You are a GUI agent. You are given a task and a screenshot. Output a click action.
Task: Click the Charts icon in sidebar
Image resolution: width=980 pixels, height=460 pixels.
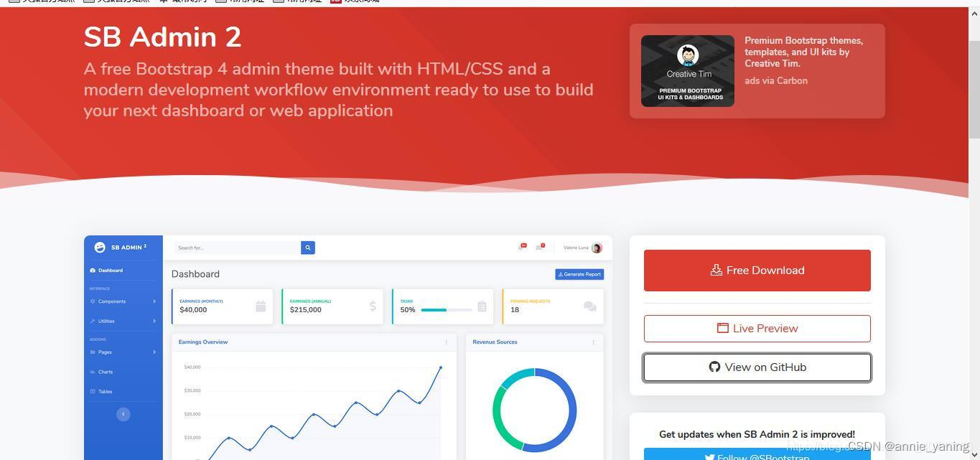click(93, 372)
